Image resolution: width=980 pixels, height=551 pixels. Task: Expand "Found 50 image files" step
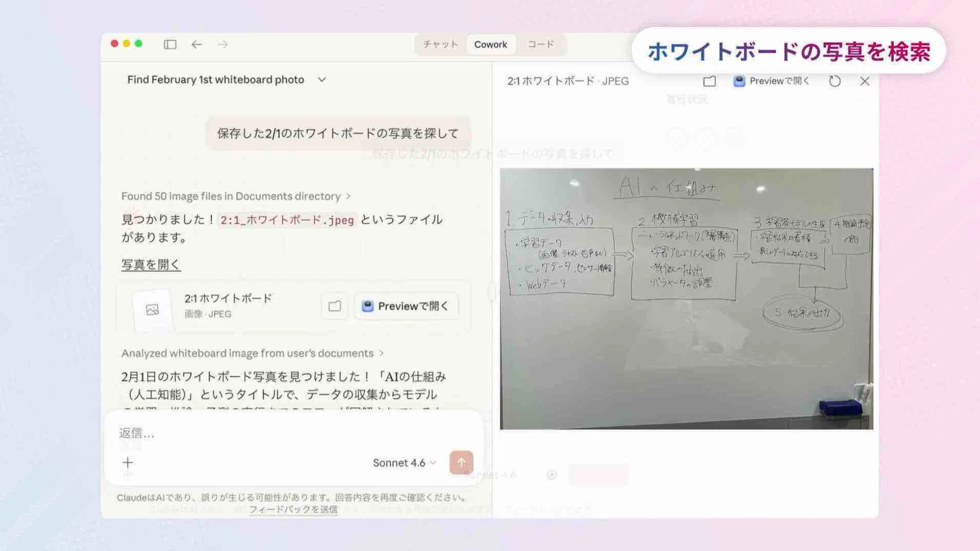coord(236,196)
